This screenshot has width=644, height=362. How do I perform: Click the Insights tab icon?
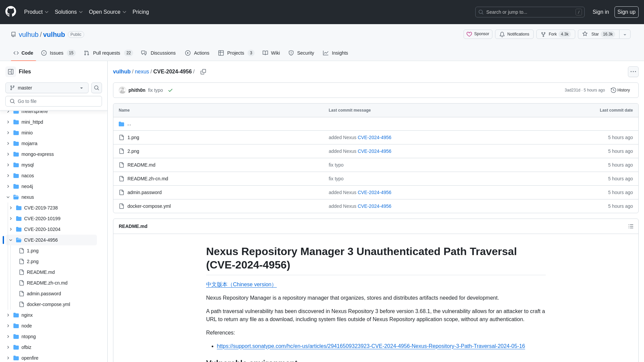(x=326, y=53)
